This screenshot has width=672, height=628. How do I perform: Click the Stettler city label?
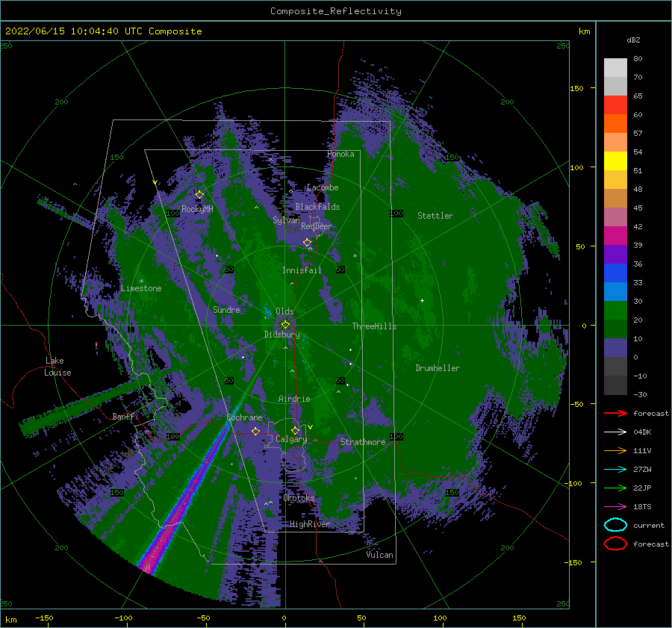pos(435,216)
